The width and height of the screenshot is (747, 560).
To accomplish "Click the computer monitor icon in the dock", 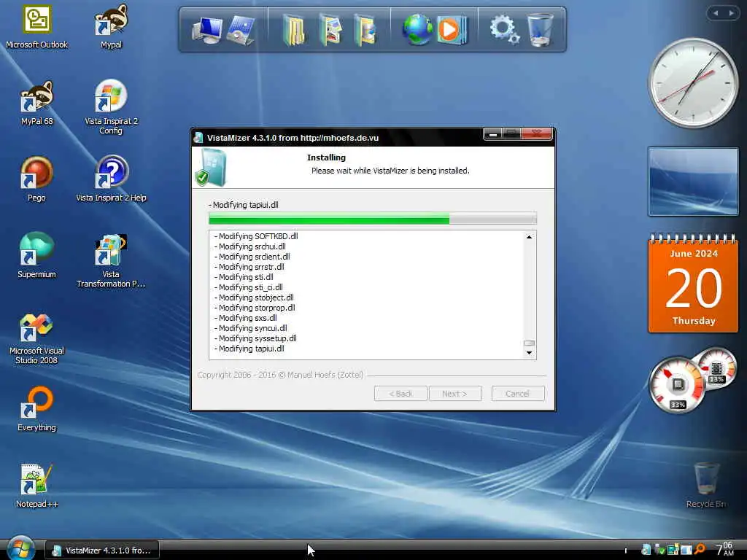I will click(x=208, y=29).
